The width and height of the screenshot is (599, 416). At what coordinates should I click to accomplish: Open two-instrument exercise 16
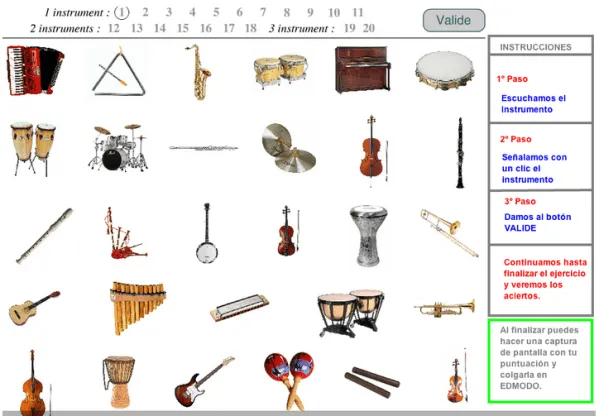pyautogui.click(x=206, y=28)
